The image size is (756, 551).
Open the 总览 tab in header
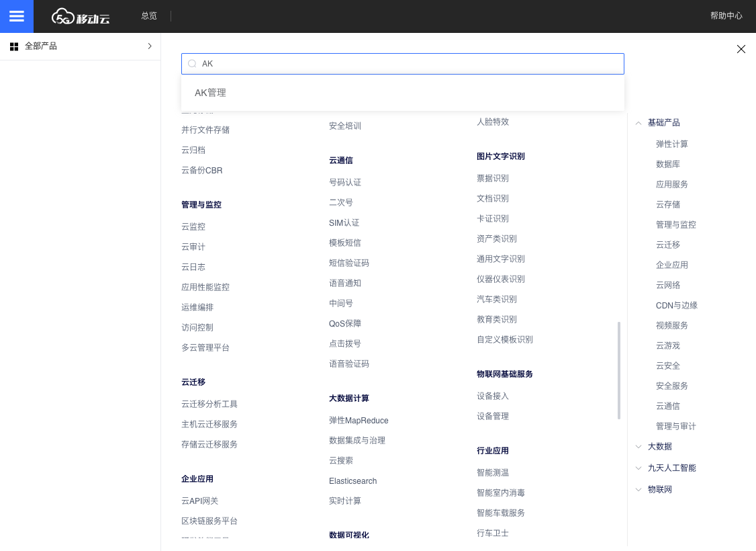point(149,16)
